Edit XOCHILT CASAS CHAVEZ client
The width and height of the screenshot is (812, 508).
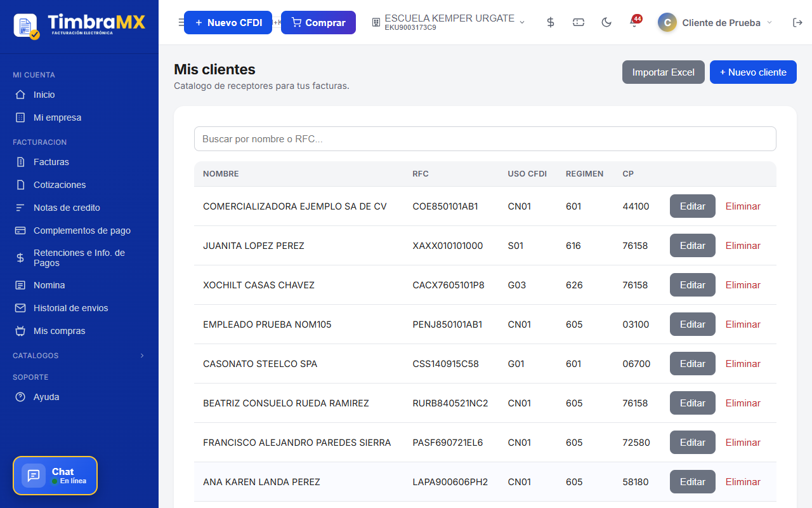point(693,285)
